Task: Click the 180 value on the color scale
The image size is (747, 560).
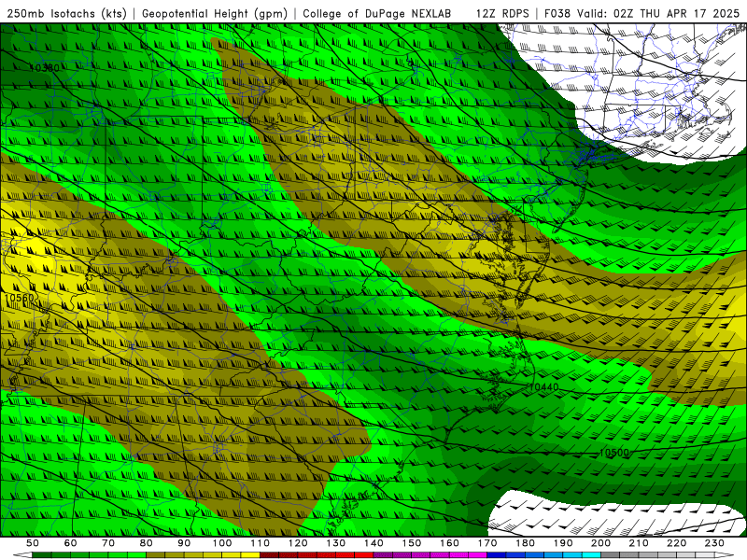Action: pos(525,543)
